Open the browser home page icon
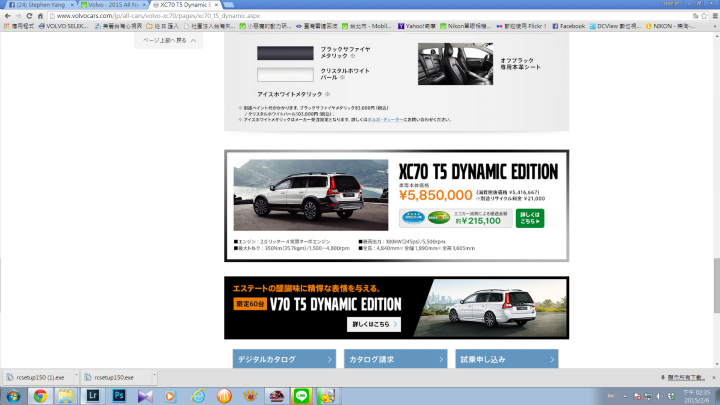Image resolution: width=720 pixels, height=405 pixels. tap(40, 16)
